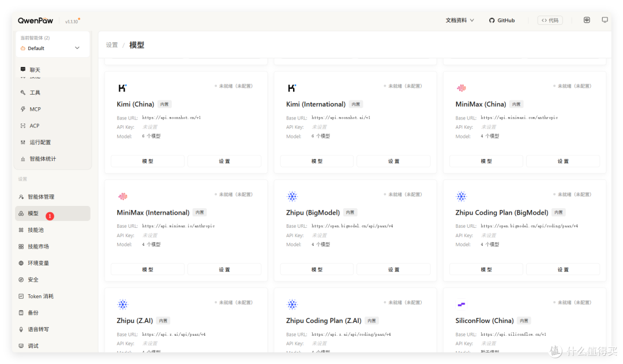The image size is (623, 364).
Task: Click the Kimi (International) logo
Action: (x=292, y=88)
